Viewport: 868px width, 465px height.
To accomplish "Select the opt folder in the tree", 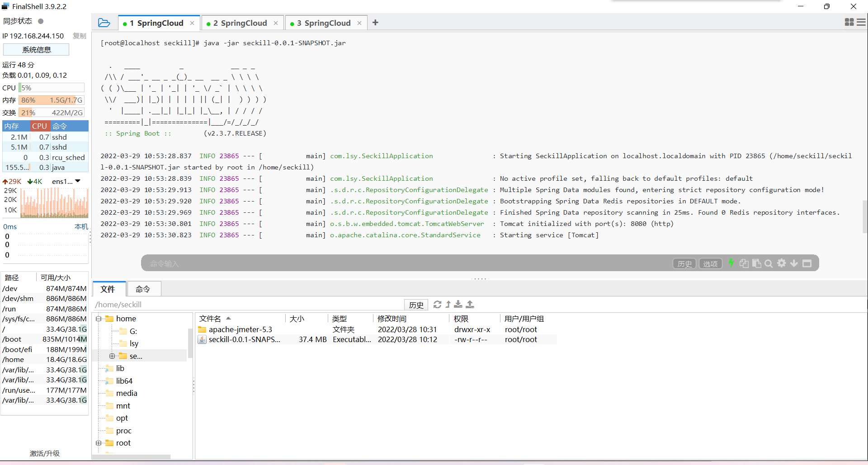I will [122, 418].
